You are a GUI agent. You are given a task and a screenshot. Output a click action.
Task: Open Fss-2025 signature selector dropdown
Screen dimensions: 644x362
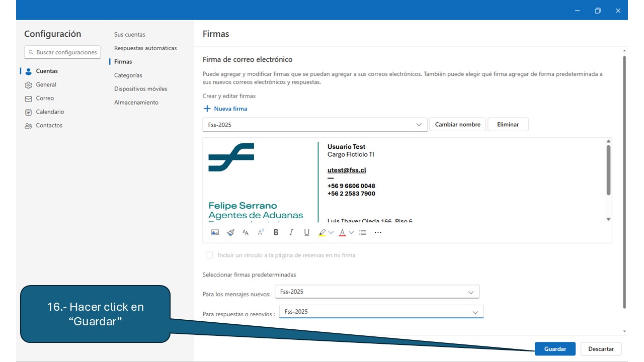click(315, 125)
